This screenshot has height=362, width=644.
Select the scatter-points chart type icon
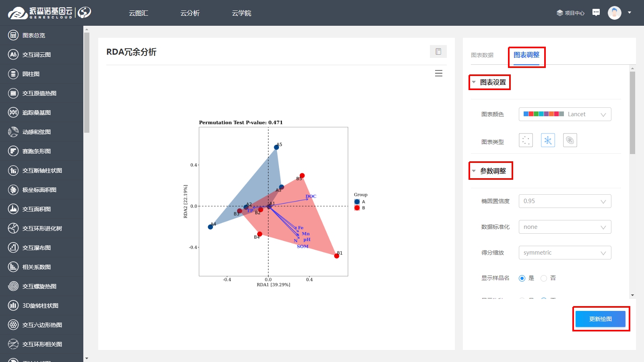pos(526,140)
